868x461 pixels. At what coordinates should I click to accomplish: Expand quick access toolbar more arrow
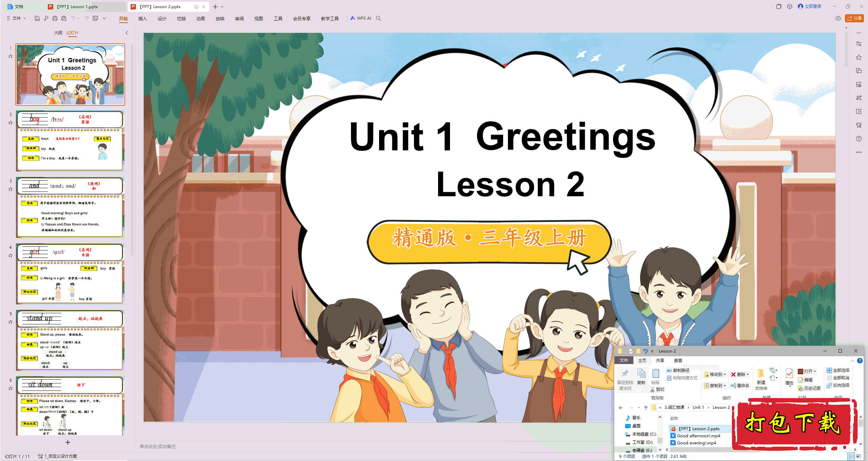104,18
